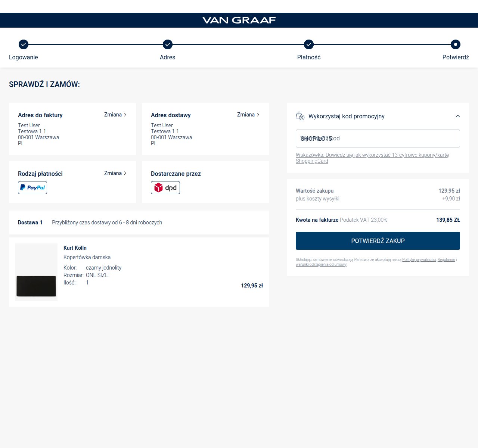Click the invoice total 139,85 ZŁ
478x448 pixels.
(448, 220)
